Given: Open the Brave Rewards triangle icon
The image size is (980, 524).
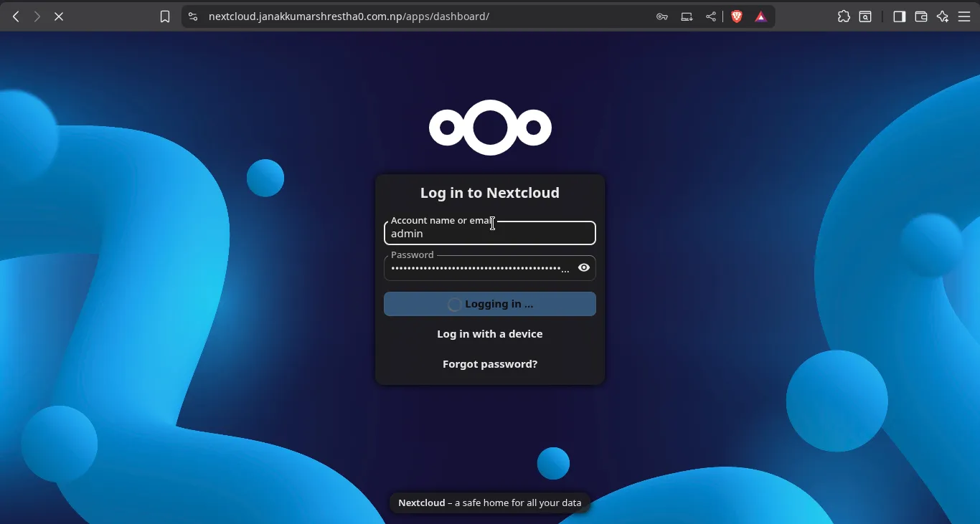Looking at the screenshot, I should [761, 16].
